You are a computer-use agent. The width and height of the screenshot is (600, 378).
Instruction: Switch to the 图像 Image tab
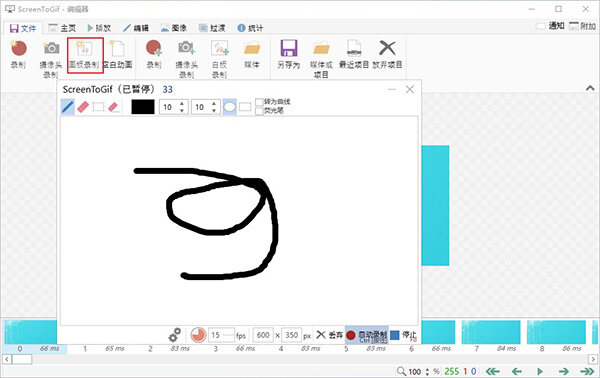tap(174, 28)
